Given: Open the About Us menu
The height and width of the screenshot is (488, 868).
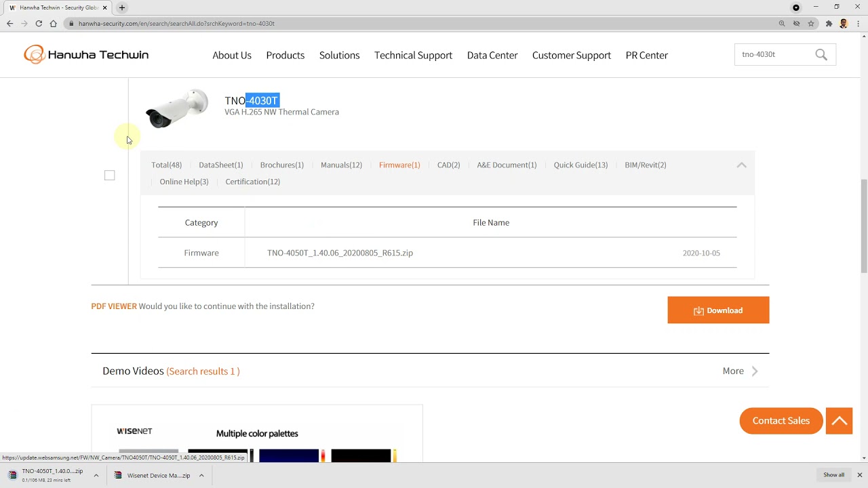Looking at the screenshot, I should (232, 55).
